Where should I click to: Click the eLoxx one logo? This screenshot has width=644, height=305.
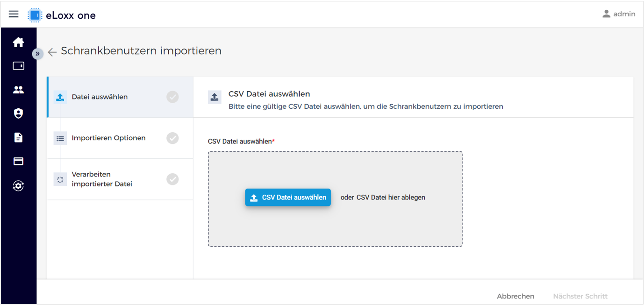pyautogui.click(x=62, y=15)
